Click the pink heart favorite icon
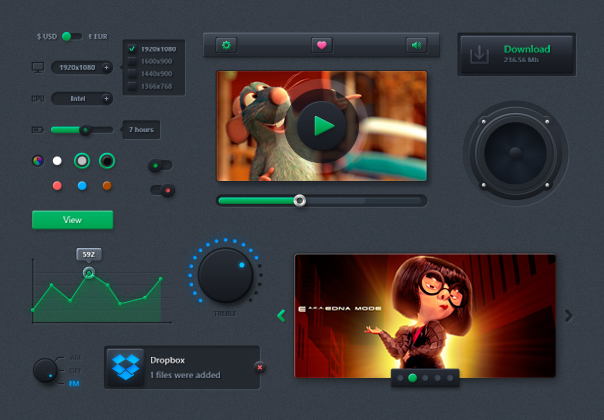 (322, 45)
